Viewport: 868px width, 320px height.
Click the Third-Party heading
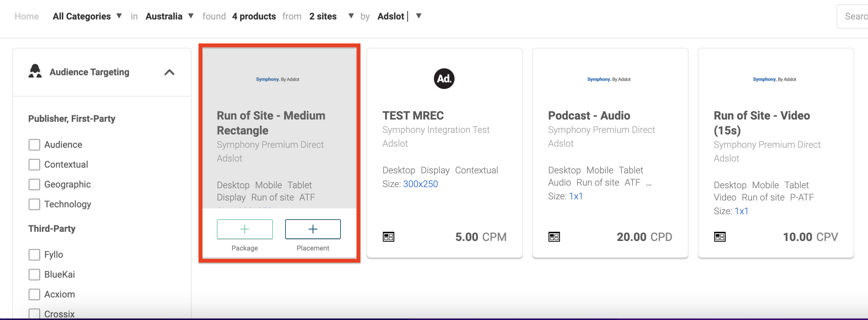[52, 229]
